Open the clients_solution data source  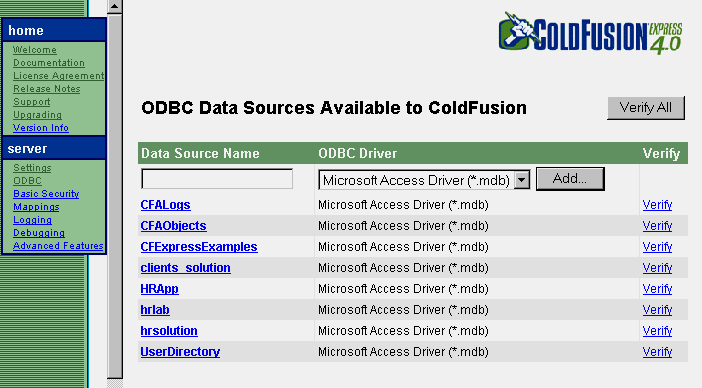coord(185,268)
